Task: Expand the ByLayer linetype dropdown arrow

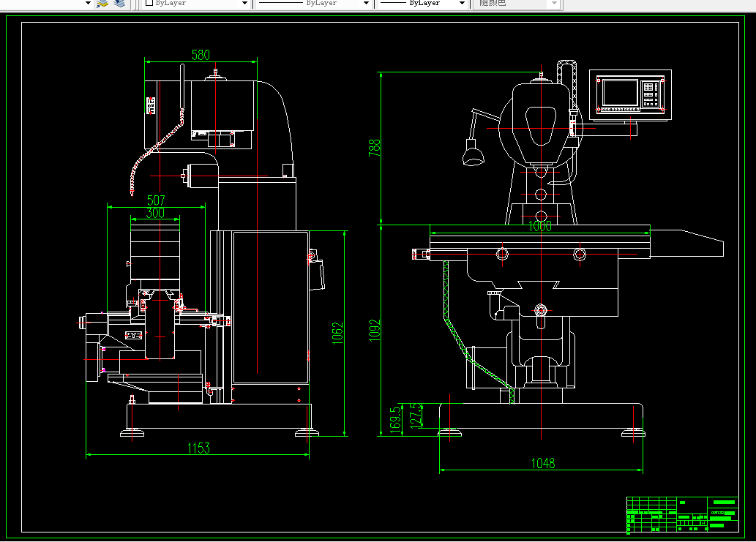Action: point(366,4)
